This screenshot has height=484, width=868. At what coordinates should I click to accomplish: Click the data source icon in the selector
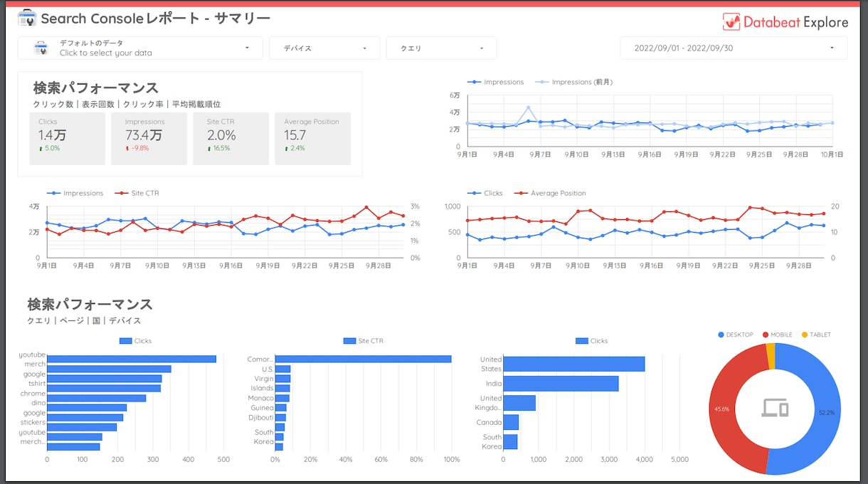click(x=41, y=48)
